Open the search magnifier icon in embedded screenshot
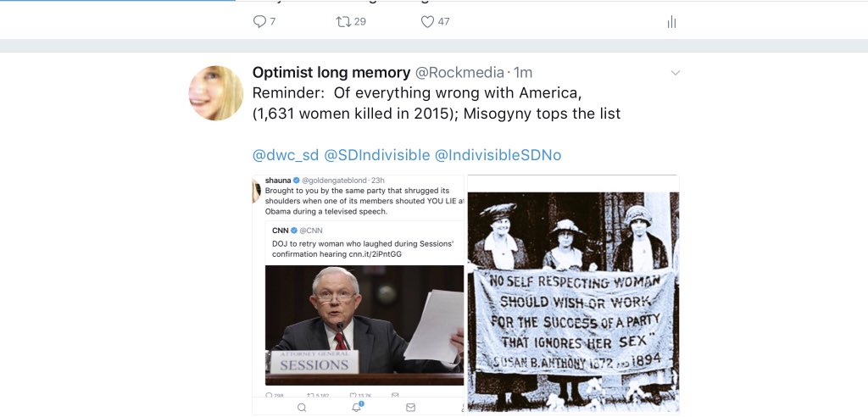Screen dimensions: 868x417 pos(302,407)
